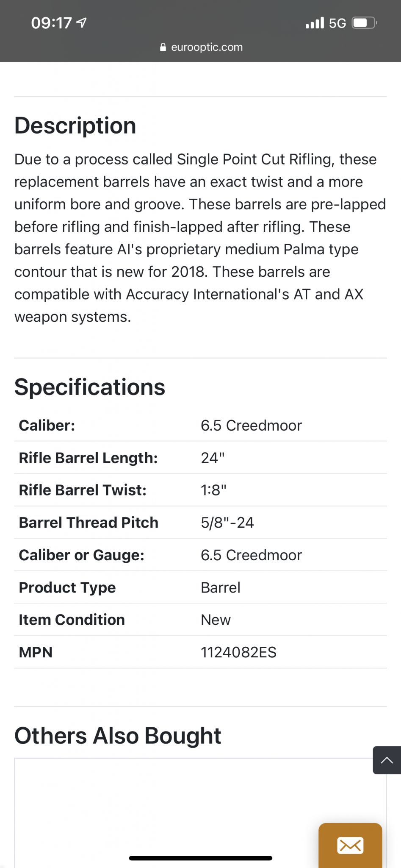Tap the battery indicator icon
Screen dimensions: 401x868
(364, 22)
